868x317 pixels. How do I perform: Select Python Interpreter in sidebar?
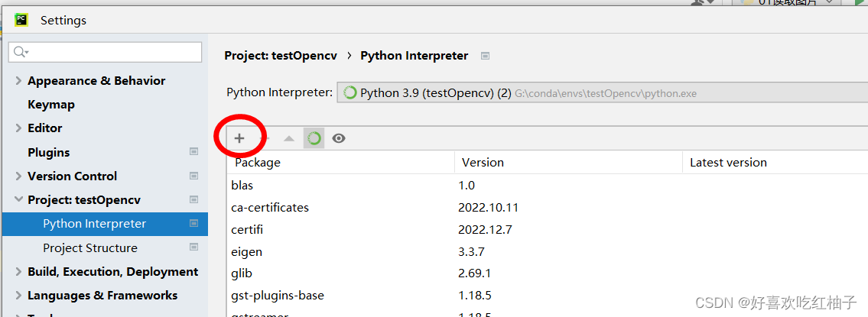tap(105, 224)
